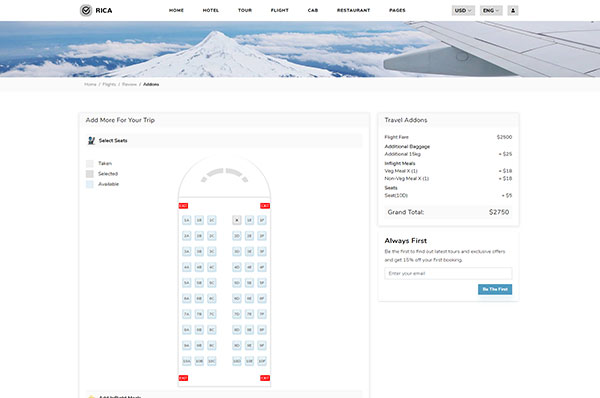Select seat 8B

point(199,330)
